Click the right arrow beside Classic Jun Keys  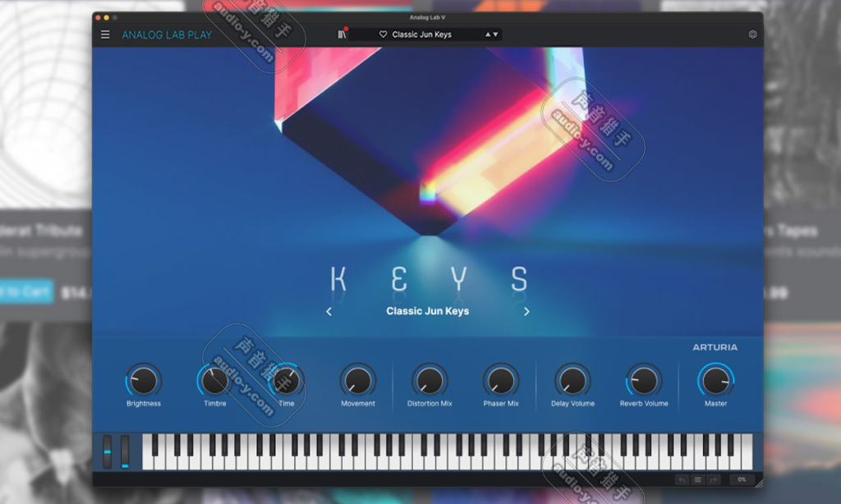click(526, 312)
